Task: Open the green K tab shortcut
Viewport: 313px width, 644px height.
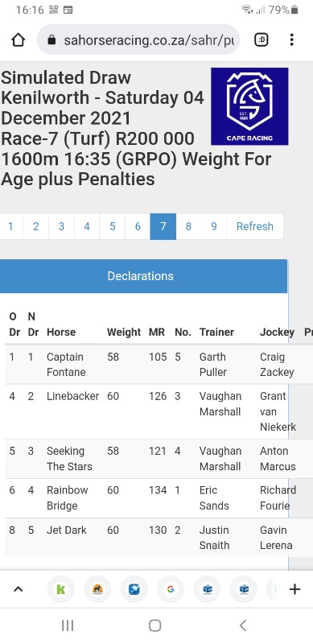Action: (x=61, y=589)
